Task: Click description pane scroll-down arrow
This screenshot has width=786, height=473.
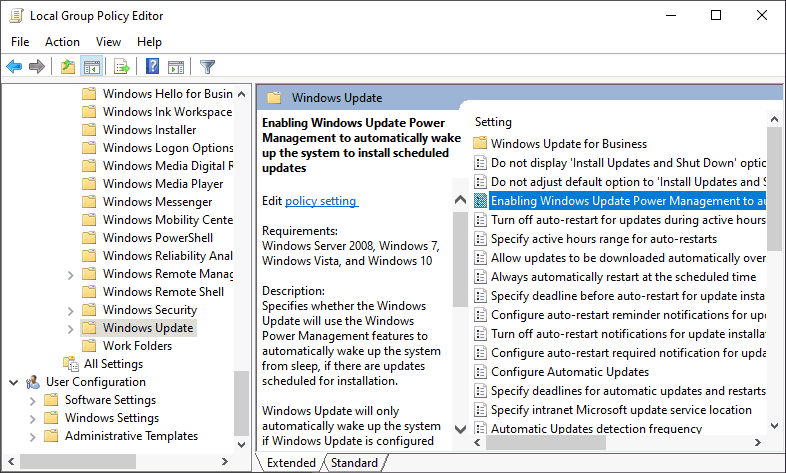Action: pyautogui.click(x=460, y=429)
